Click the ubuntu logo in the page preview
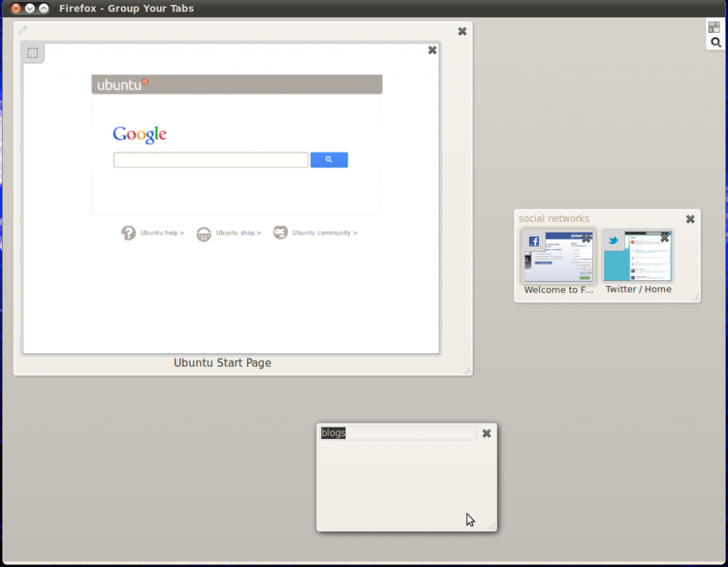This screenshot has height=567, width=728. point(122,85)
